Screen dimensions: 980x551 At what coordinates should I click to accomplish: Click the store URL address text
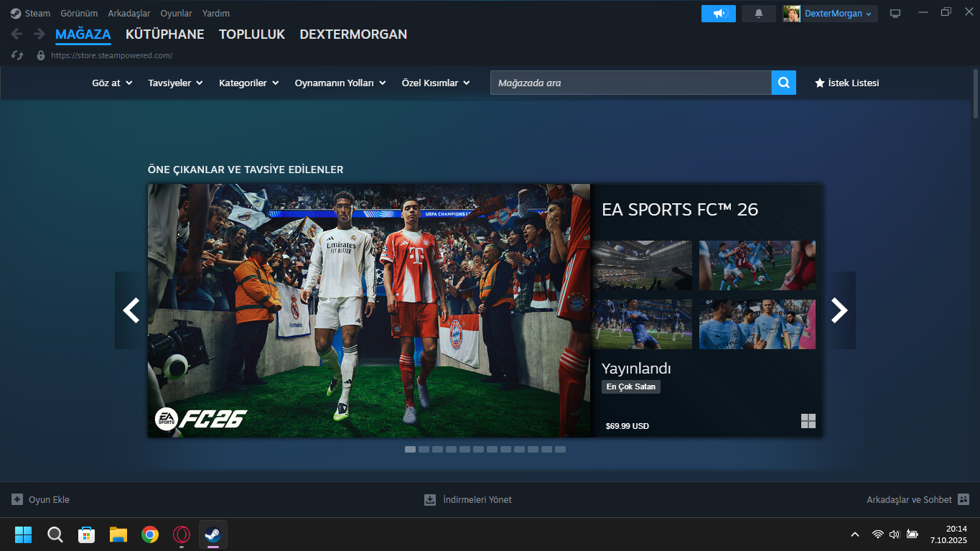pyautogui.click(x=111, y=55)
